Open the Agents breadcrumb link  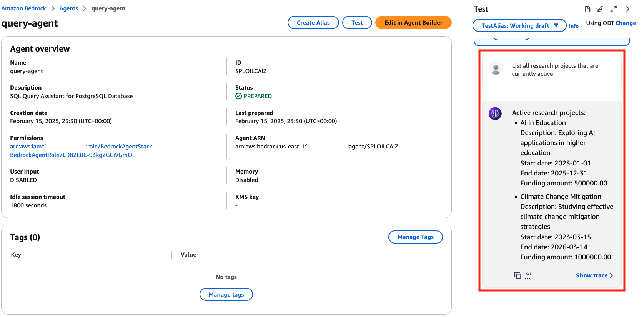69,8
